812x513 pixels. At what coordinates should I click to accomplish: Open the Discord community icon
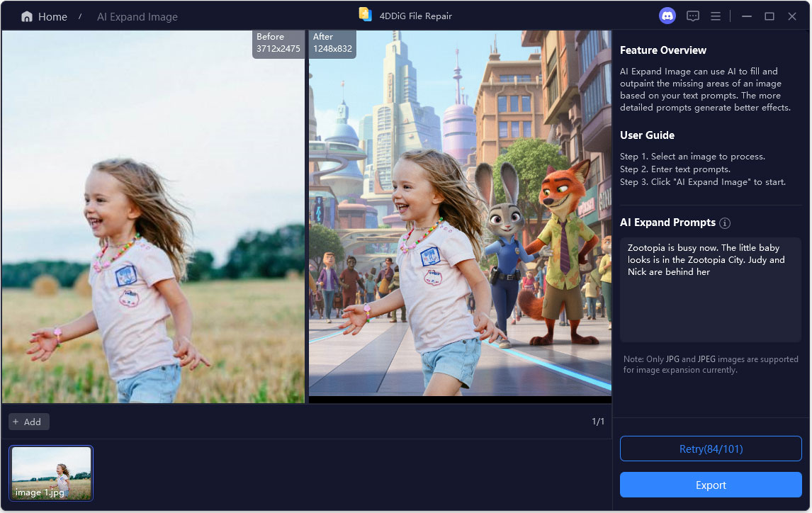click(x=667, y=15)
